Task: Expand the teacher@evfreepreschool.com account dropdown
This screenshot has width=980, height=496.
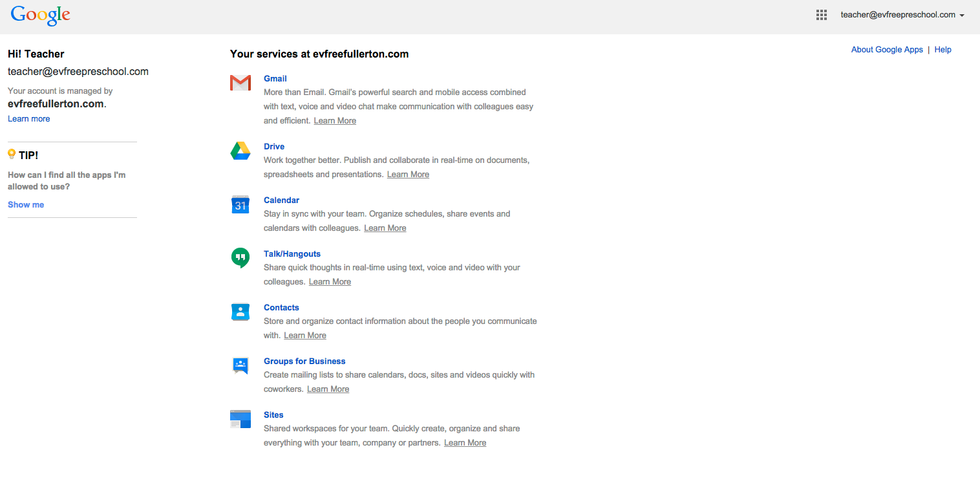Action: [902, 15]
